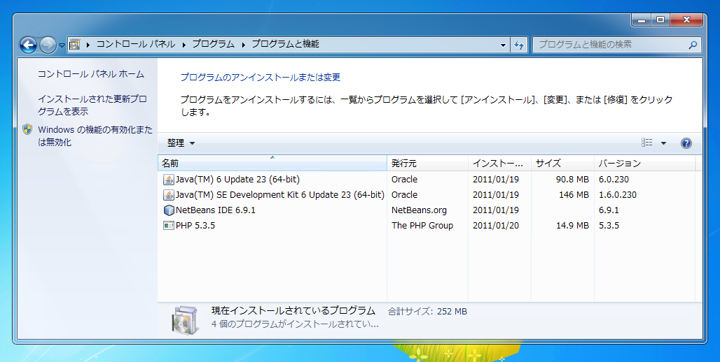Click the installed programs icon in details pane
The height and width of the screenshot is (362, 720).
click(x=185, y=320)
